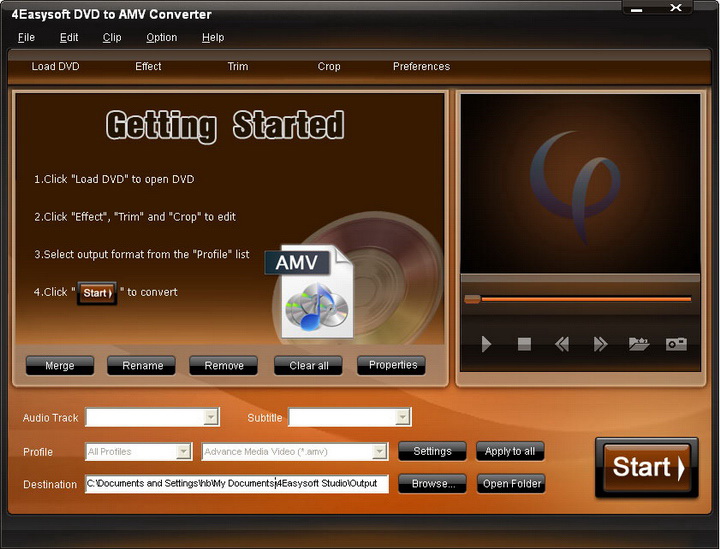Open the Effect tool

click(x=148, y=67)
